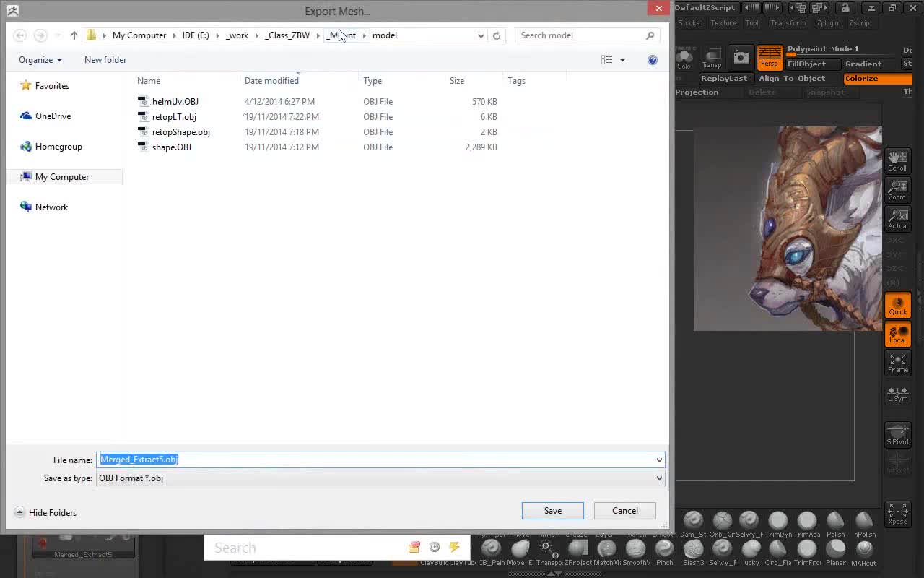Toggle S.Pivot set pivot point

(897, 435)
